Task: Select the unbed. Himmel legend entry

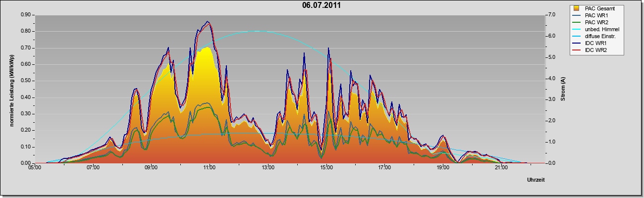Action: tap(602, 30)
